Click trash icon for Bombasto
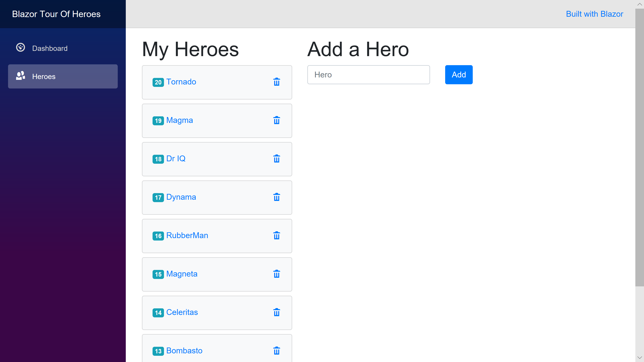 click(277, 351)
